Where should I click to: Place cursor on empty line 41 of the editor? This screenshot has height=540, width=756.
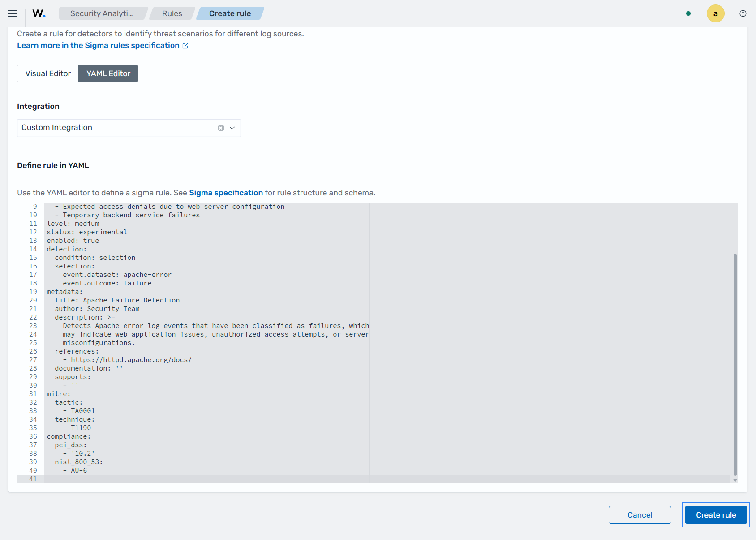click(x=206, y=479)
